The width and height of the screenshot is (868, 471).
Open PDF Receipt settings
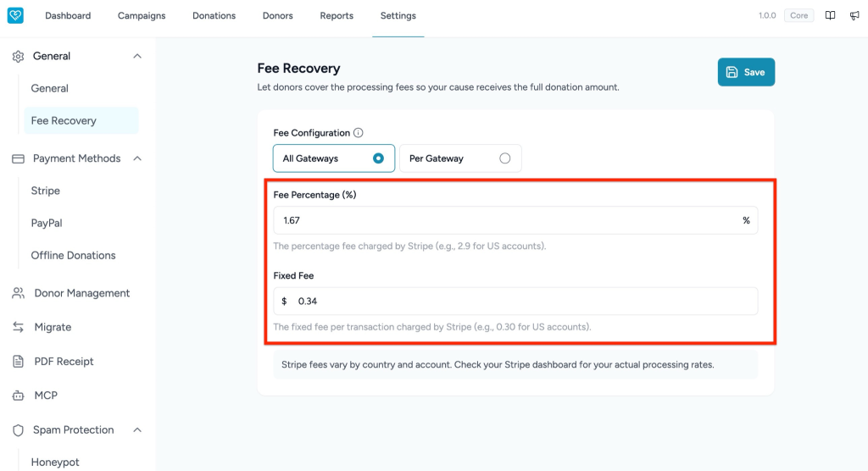tap(64, 362)
